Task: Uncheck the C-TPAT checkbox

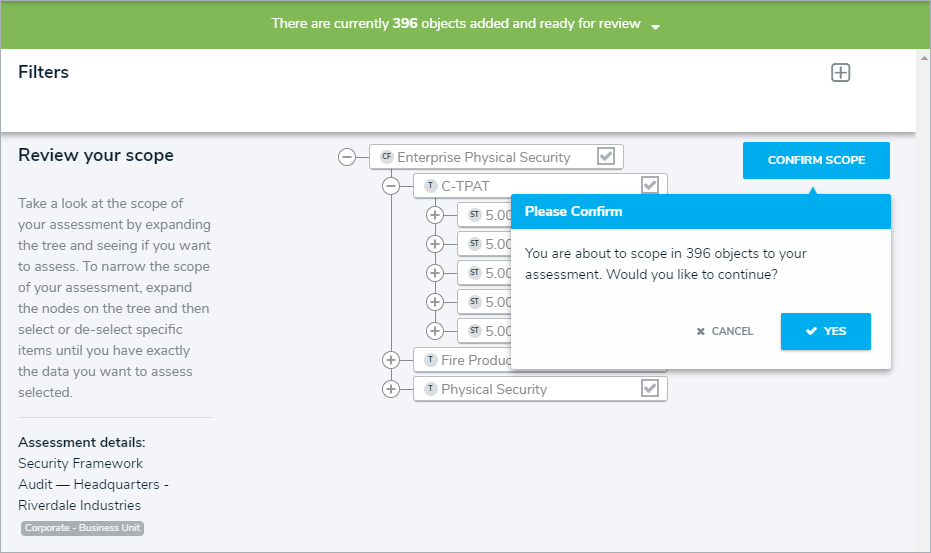Action: point(650,185)
